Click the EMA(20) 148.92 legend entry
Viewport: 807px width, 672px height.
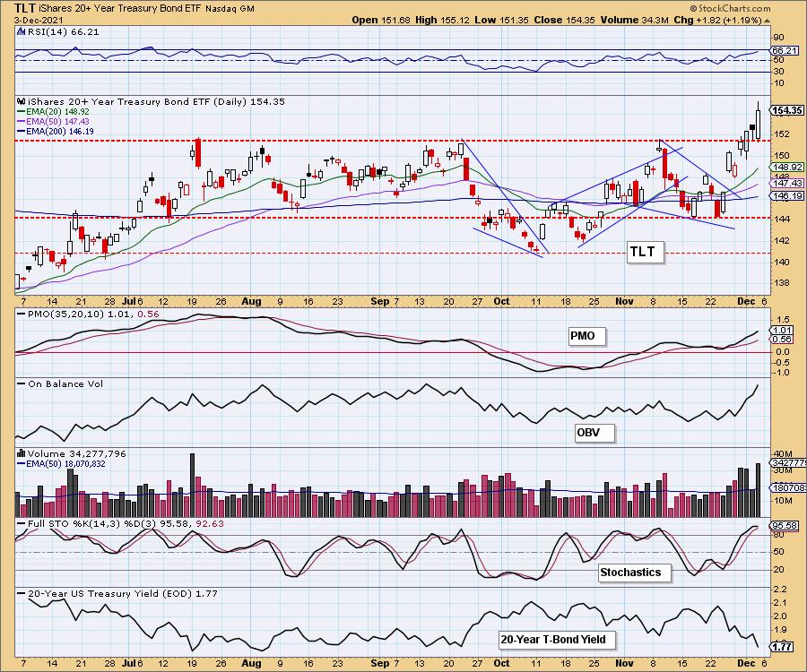[x=53, y=112]
